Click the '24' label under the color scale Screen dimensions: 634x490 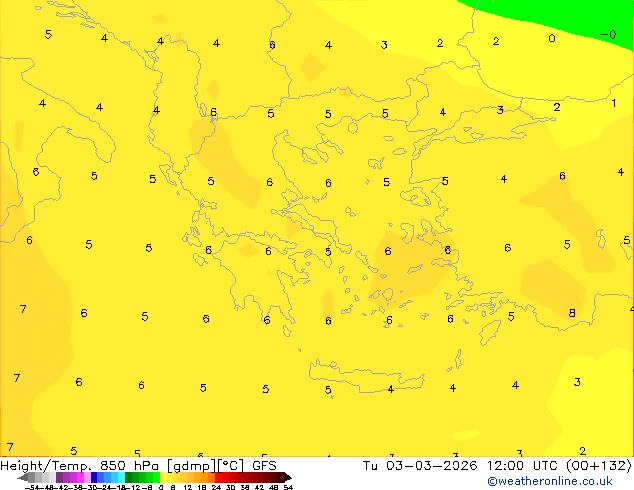[216, 487]
